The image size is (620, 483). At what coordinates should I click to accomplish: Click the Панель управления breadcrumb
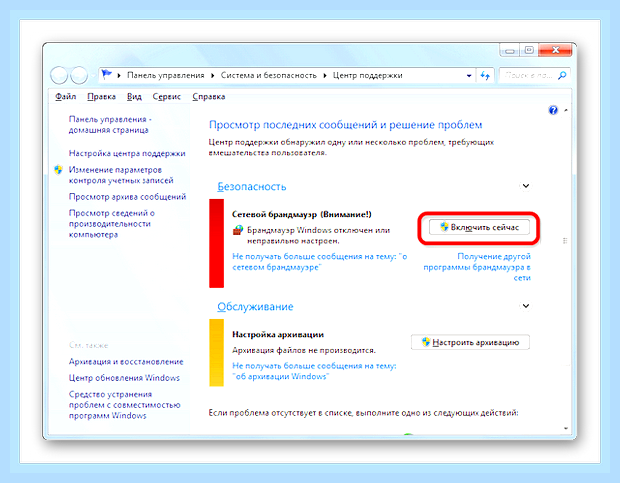tap(166, 75)
